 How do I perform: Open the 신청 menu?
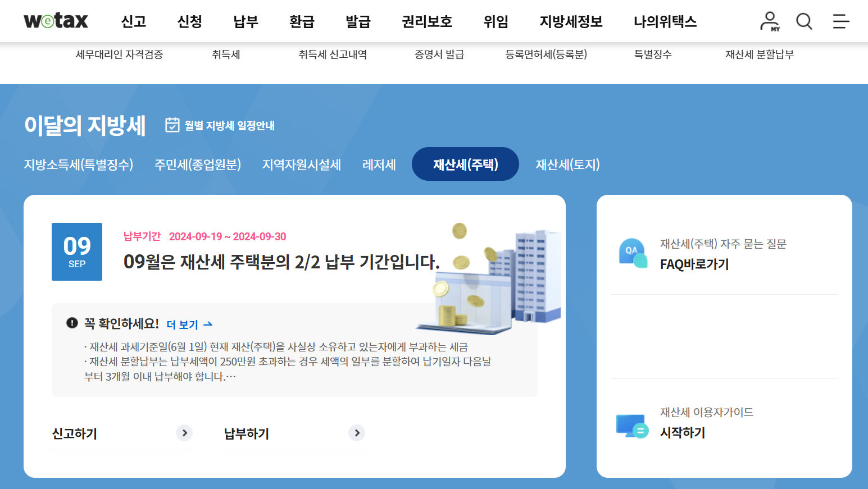click(x=189, y=21)
